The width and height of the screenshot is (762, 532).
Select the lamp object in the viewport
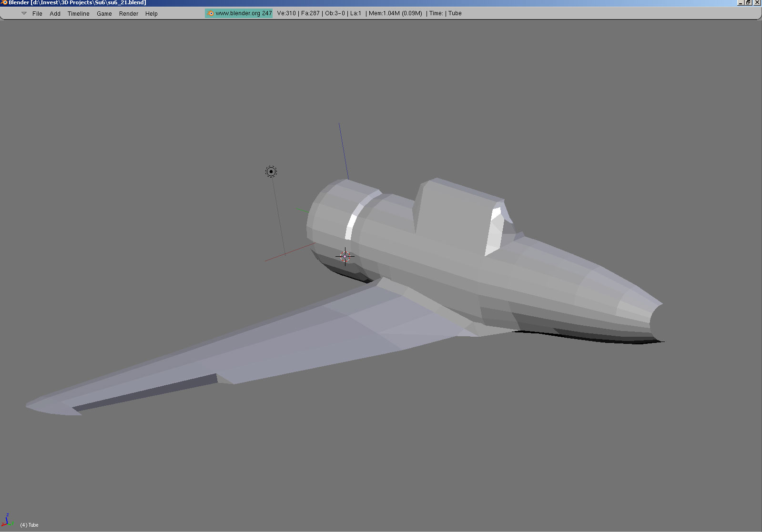pyautogui.click(x=271, y=171)
